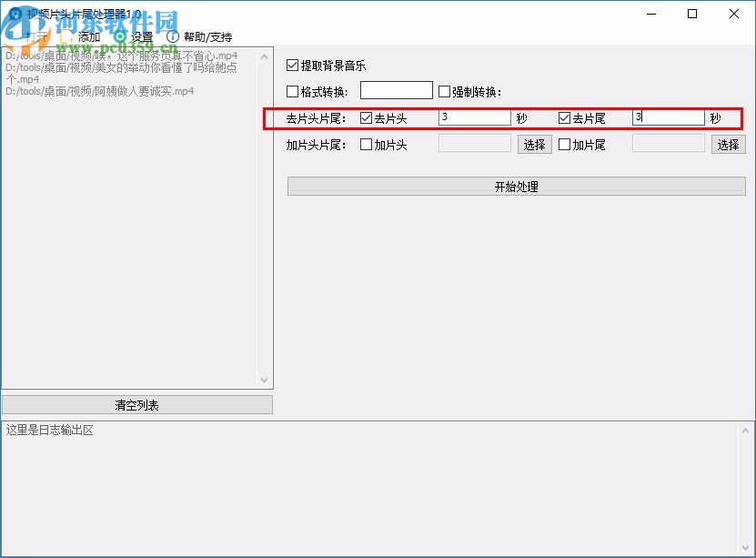The width and height of the screenshot is (756, 558).
Task: Click the taskbar Start area at bottom
Action: (x=18, y=551)
